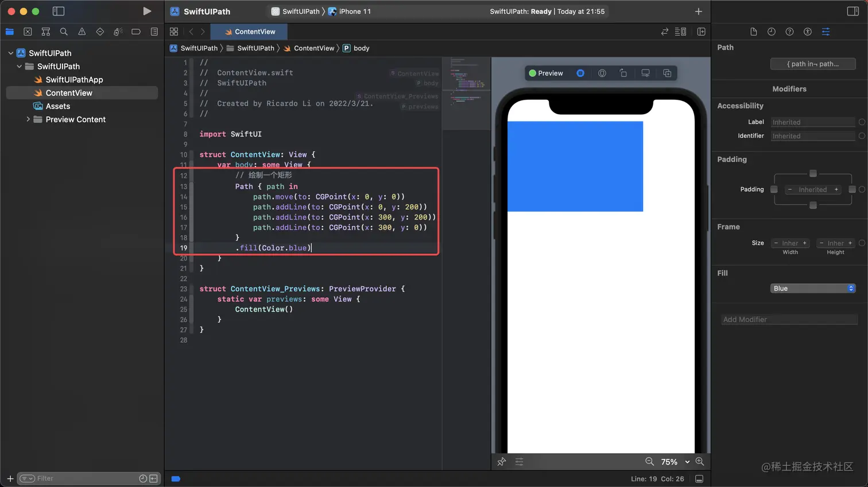Toggle top padding checkbox
Screen dimensions: 868x487
coord(813,173)
